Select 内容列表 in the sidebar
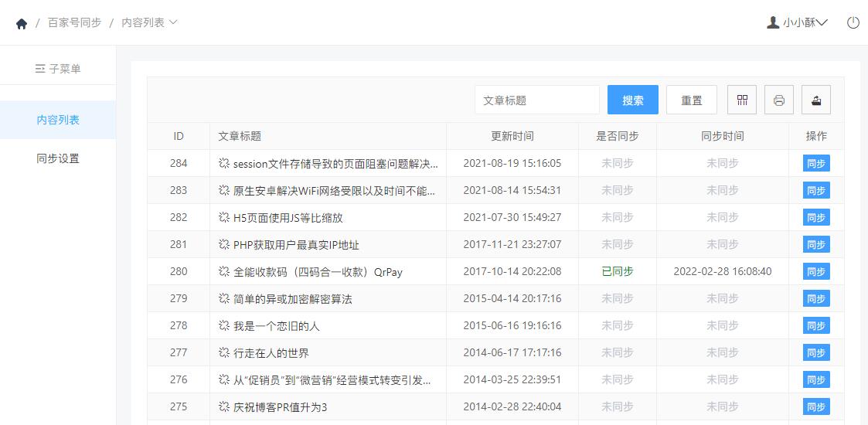 (57, 120)
